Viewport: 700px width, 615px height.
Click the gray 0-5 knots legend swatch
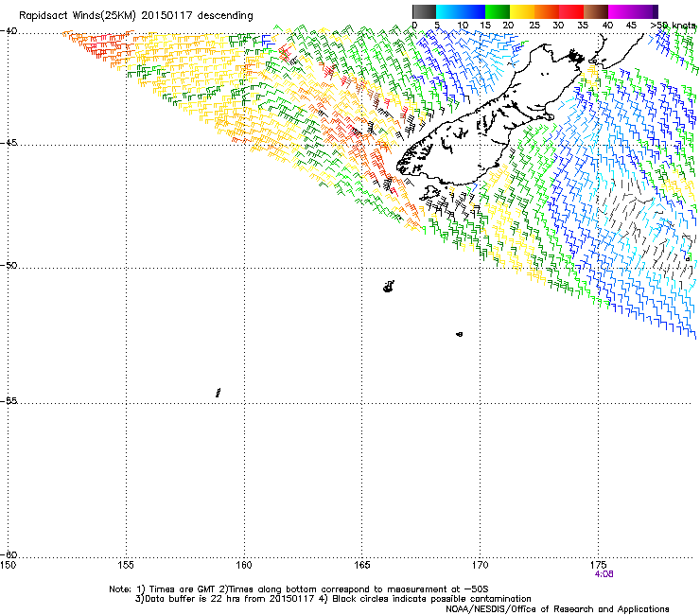(424, 11)
